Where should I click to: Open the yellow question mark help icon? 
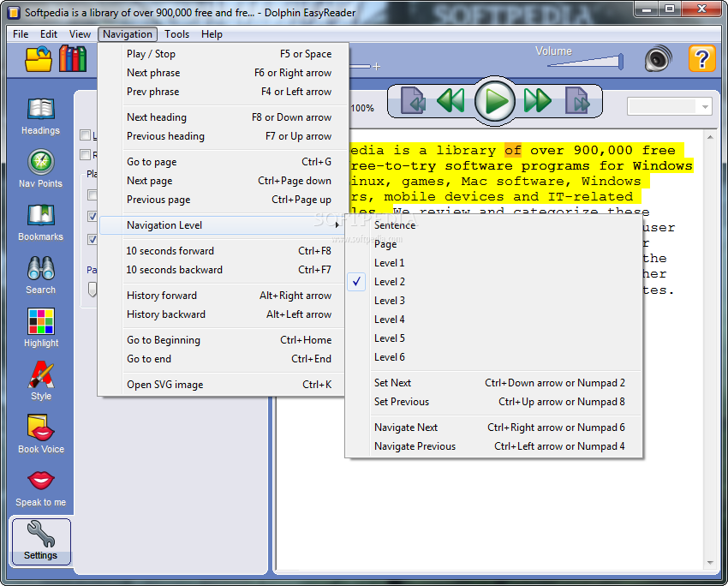[x=701, y=58]
